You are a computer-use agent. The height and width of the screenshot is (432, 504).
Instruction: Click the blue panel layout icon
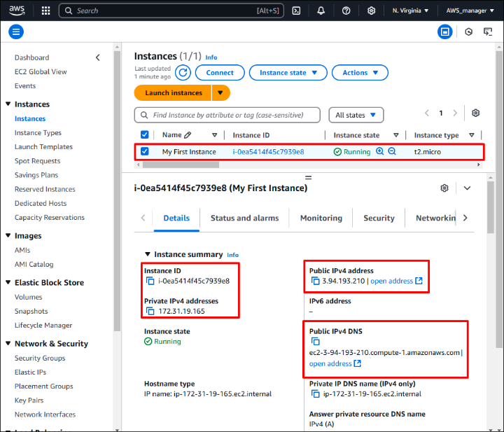[x=445, y=32]
